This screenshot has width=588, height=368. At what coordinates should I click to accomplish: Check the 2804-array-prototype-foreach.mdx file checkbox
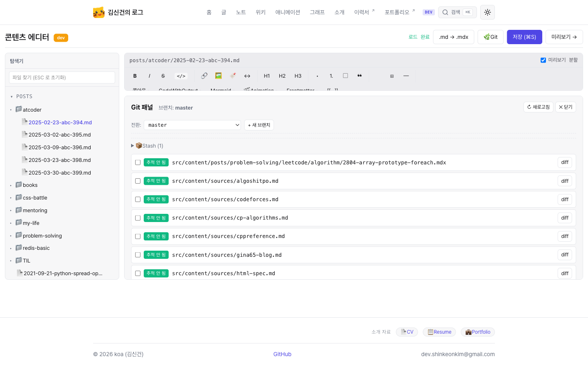tap(138, 162)
